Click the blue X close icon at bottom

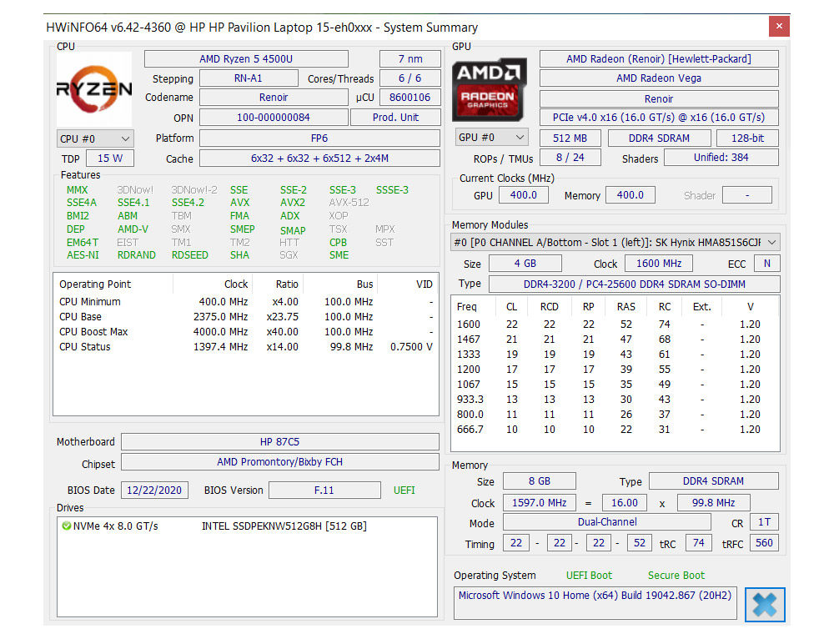[x=765, y=605]
